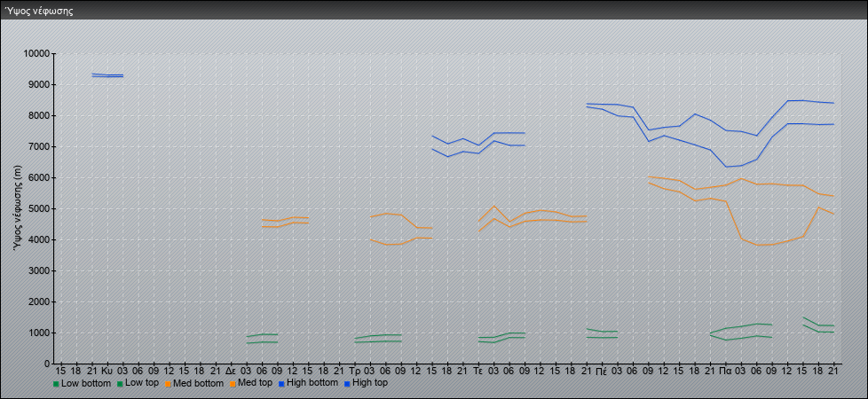Click the 1000 y-axis value
Image resolution: width=868 pixels, height=399 pixels.
pyautogui.click(x=39, y=332)
